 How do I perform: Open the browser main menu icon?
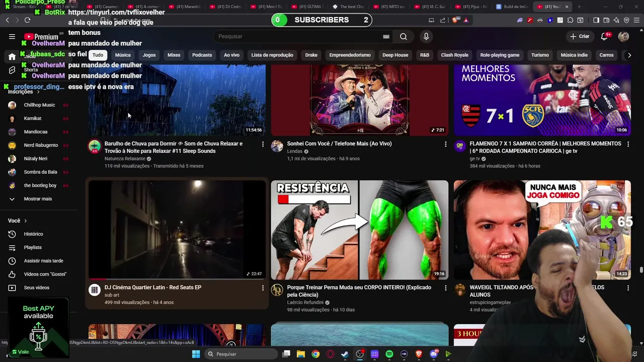636,20
